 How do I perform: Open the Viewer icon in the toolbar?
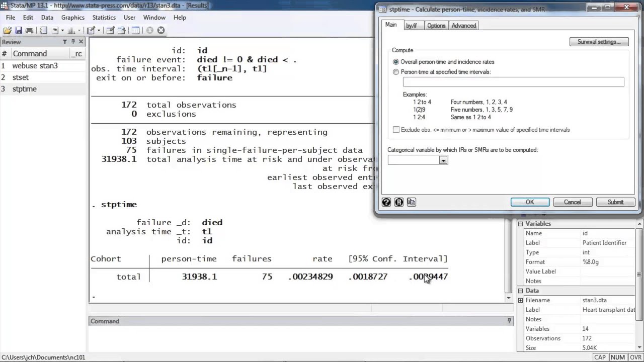point(55,30)
